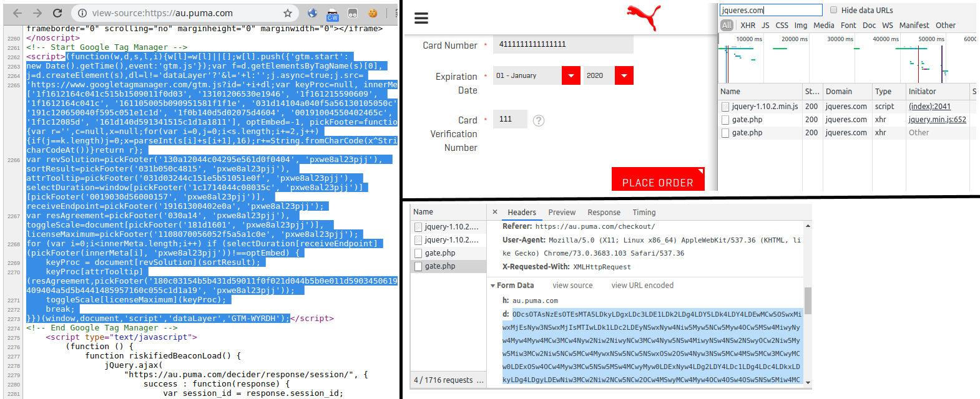Filter network requests by WS
Viewport: 980px width, 399px height.
tap(888, 25)
